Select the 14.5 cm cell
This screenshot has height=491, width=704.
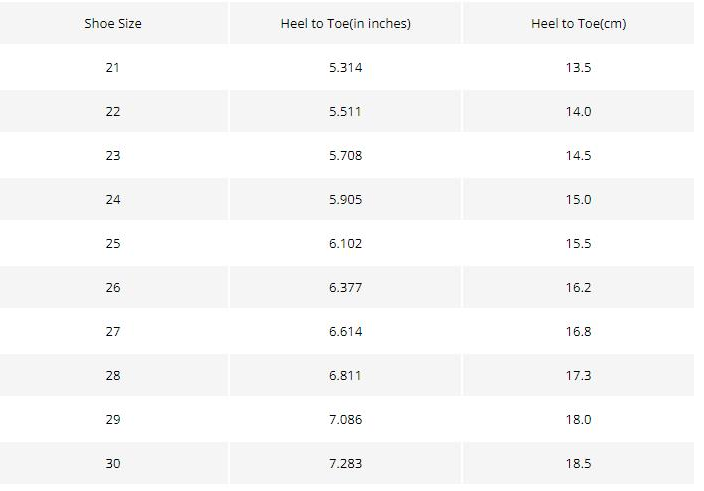tap(578, 155)
